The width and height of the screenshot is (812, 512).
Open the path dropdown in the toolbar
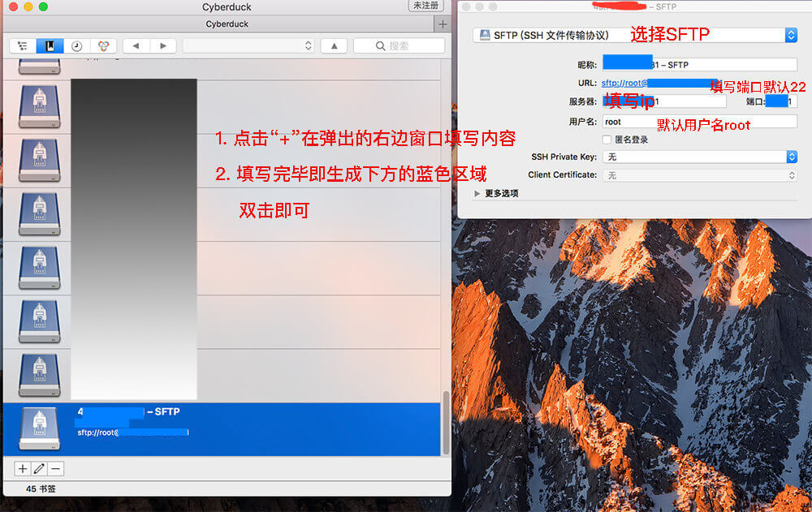click(x=248, y=46)
